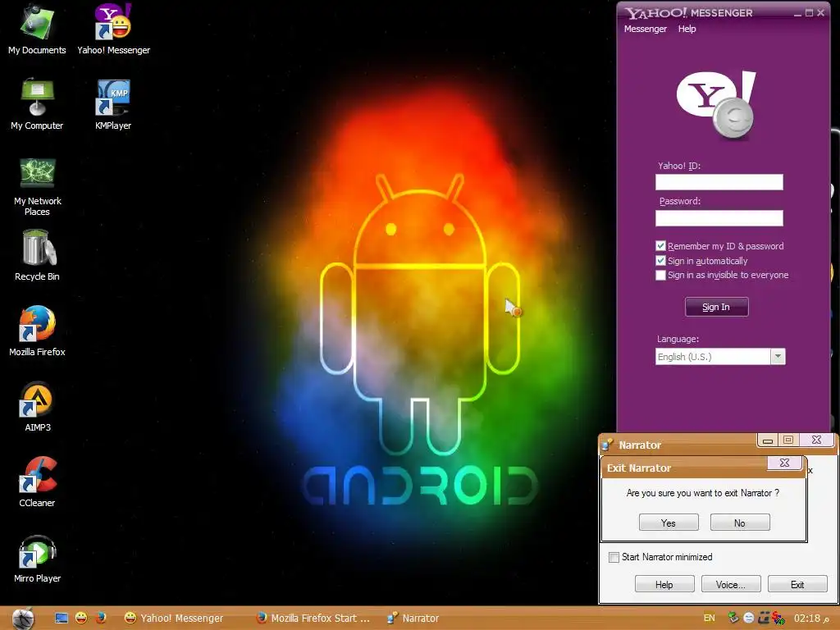Viewport: 840px width, 630px height.
Task: Click the Narrator Exit button
Action: tap(797, 584)
